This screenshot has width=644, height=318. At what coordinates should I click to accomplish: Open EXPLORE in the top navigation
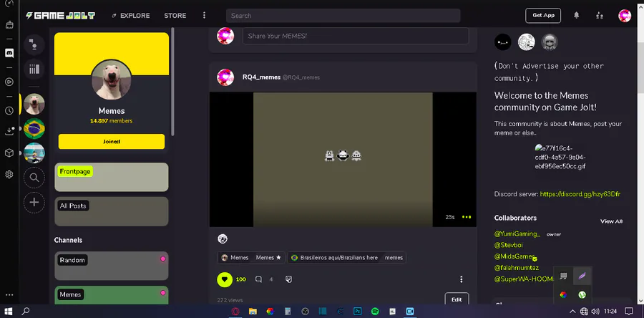click(x=131, y=16)
